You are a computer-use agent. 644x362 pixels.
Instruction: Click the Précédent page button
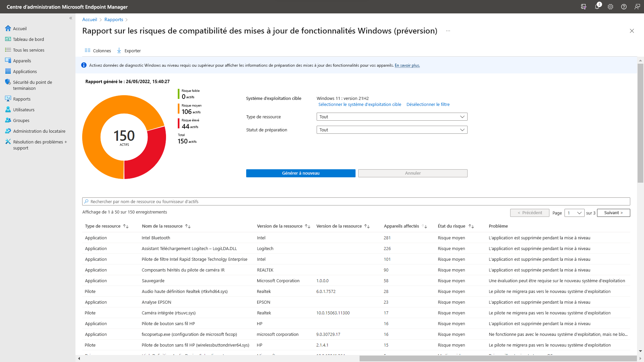[x=530, y=213]
